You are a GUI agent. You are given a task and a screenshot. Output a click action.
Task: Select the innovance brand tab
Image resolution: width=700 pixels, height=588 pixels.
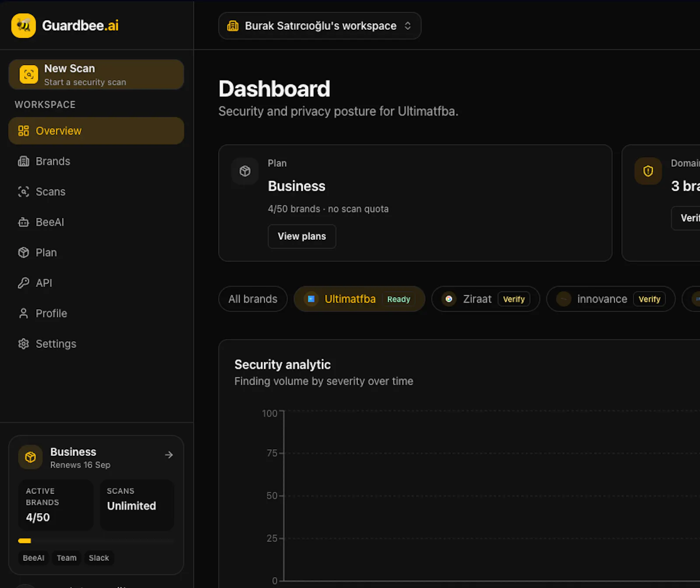point(611,299)
